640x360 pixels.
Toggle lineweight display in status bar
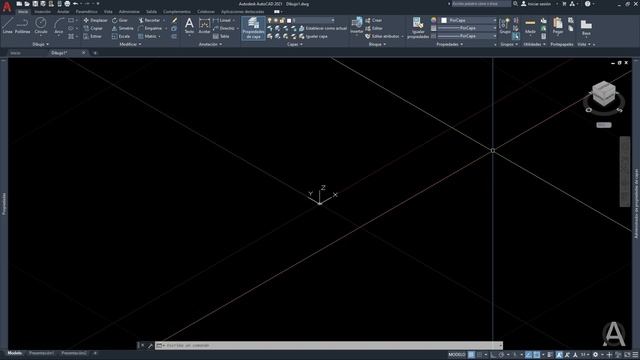point(550,355)
